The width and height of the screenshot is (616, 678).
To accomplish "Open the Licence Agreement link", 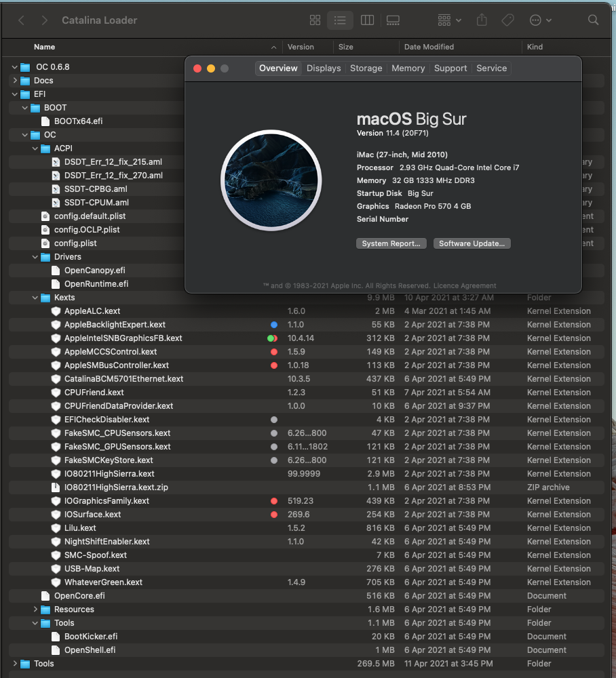I will tap(465, 286).
